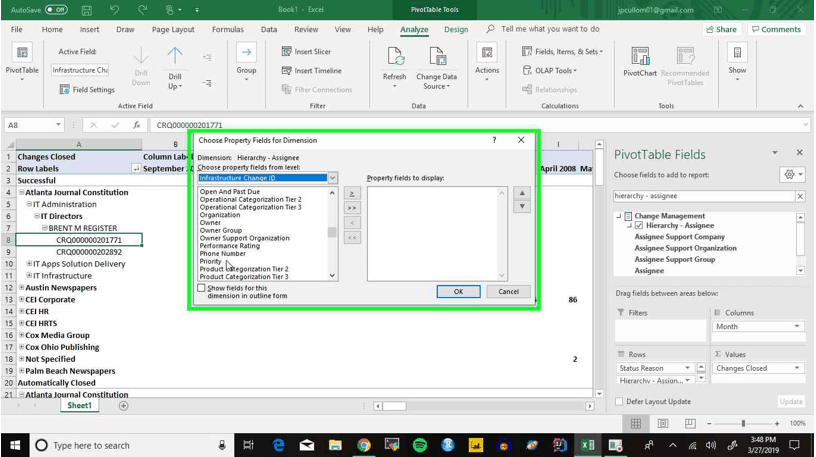
Task: Open File Explorer from taskbar
Action: coord(335,445)
